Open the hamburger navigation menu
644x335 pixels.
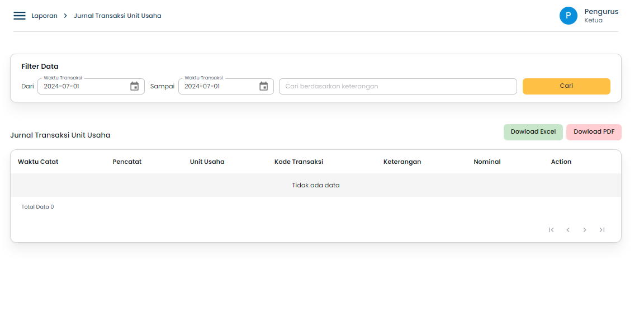(x=20, y=16)
